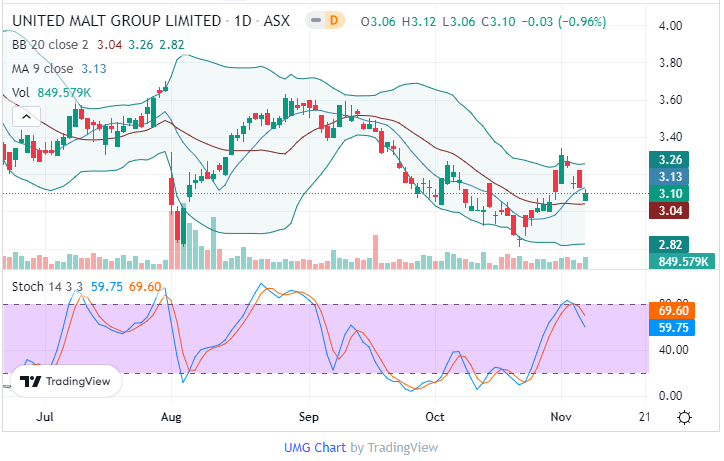Screen dimensions: 724x461
Task: Open the UMG Chart link
Action: (315, 447)
